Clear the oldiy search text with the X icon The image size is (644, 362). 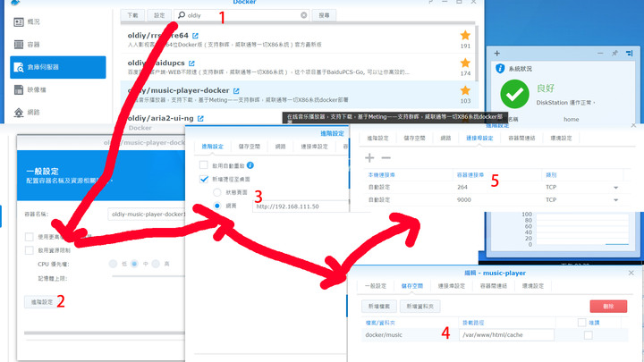pos(303,15)
